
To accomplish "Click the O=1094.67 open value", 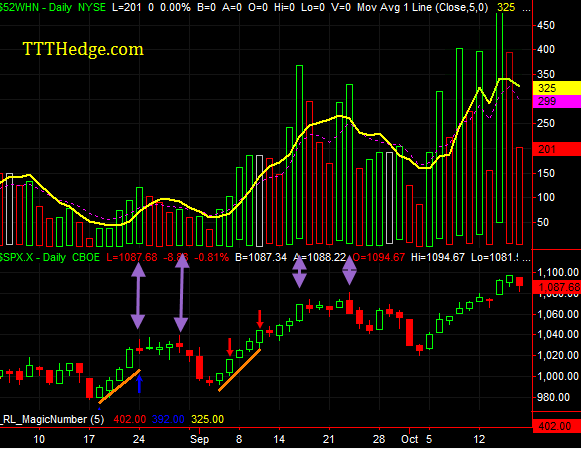I will 379,257.
